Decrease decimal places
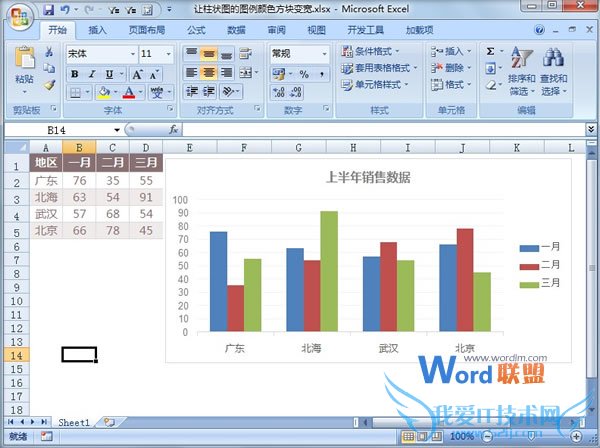The width and height of the screenshot is (600, 448). (x=296, y=92)
